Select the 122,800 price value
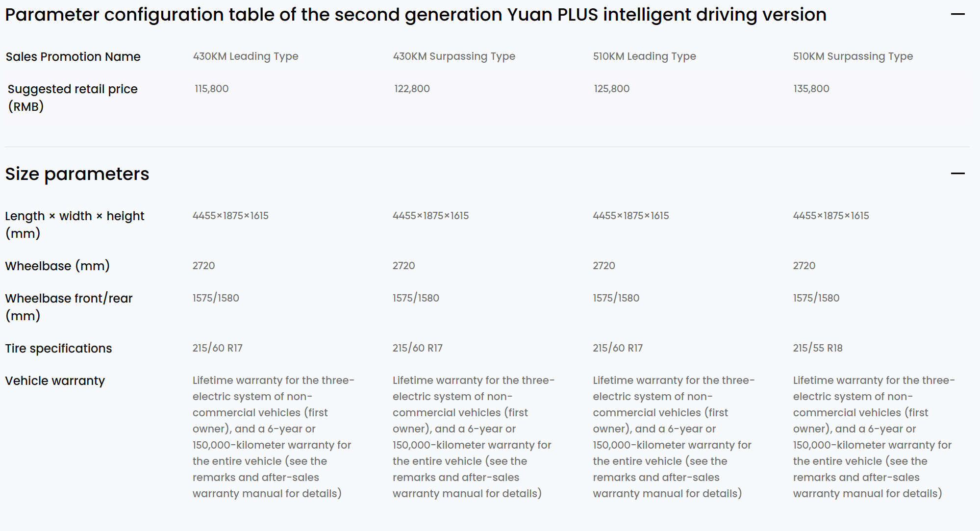 pyautogui.click(x=412, y=89)
